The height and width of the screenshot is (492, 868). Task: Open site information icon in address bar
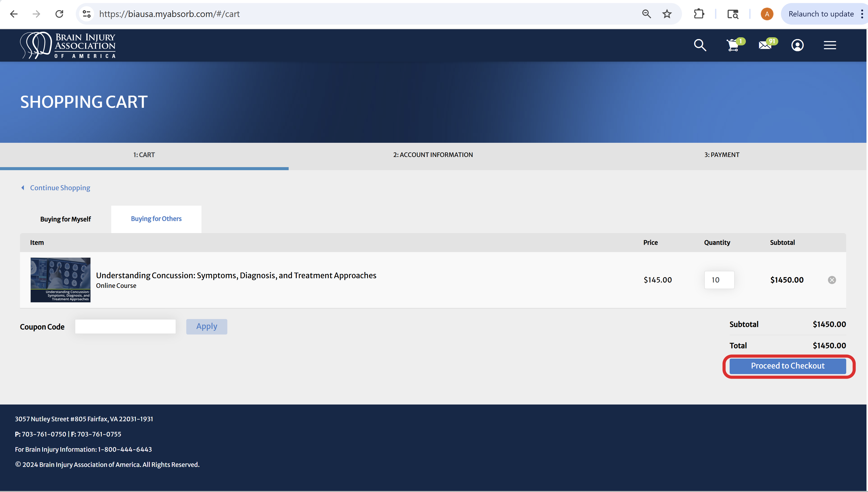click(x=87, y=14)
